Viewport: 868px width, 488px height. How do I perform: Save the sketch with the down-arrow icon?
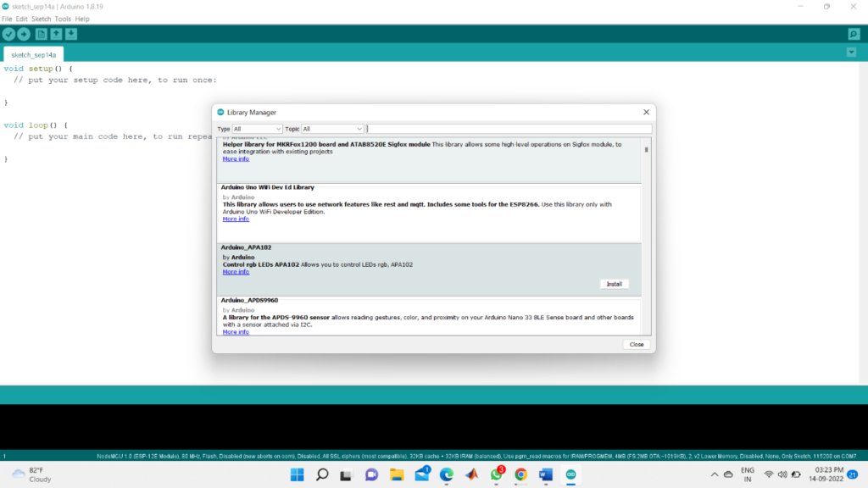click(71, 34)
